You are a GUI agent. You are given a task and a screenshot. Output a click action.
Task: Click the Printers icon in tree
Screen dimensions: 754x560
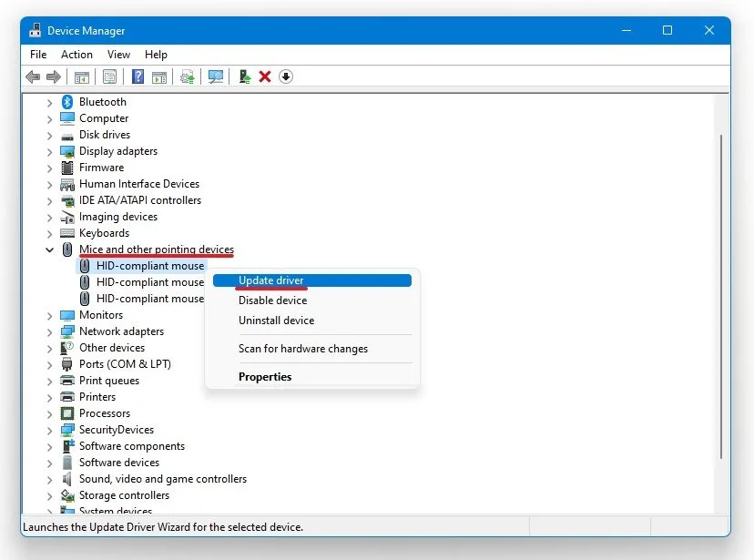click(66, 397)
